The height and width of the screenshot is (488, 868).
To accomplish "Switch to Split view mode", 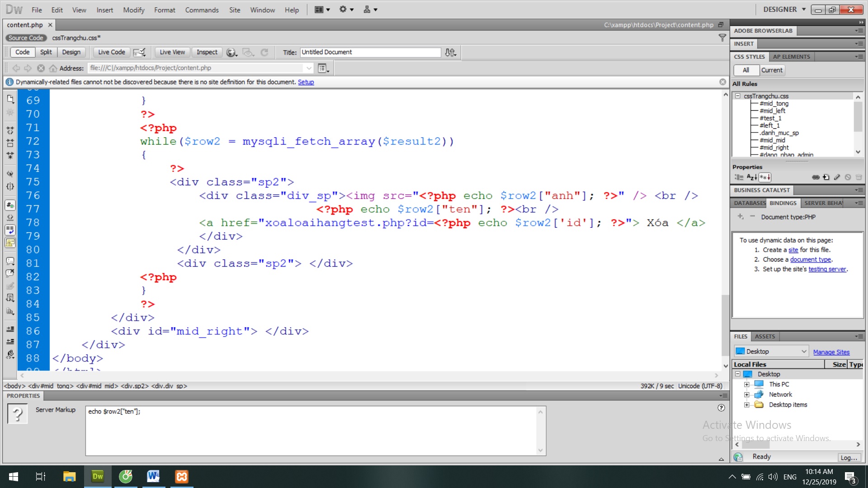I will point(46,52).
